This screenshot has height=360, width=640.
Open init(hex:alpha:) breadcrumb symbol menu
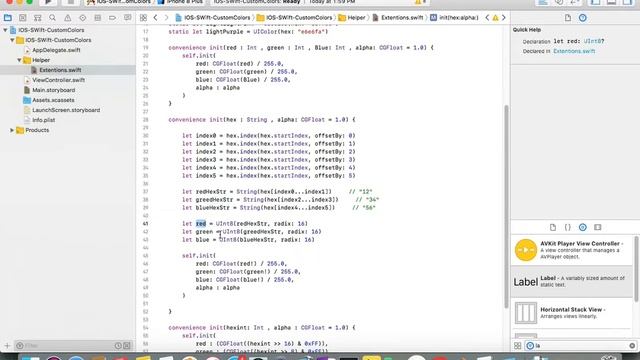pos(454,18)
